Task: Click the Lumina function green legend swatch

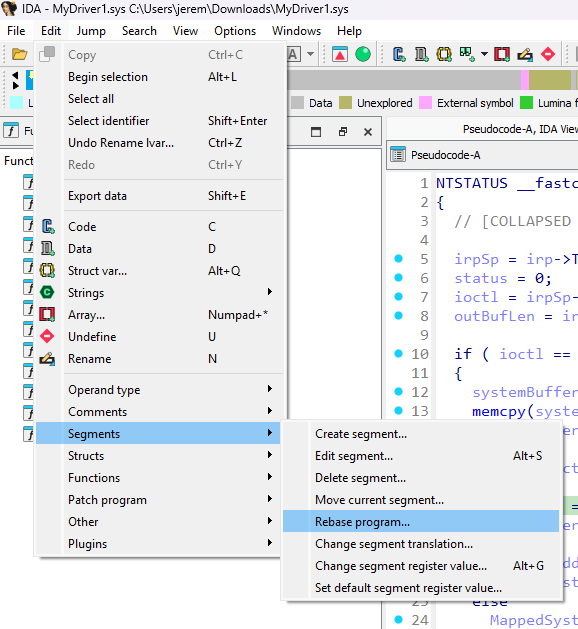Action: click(x=526, y=103)
